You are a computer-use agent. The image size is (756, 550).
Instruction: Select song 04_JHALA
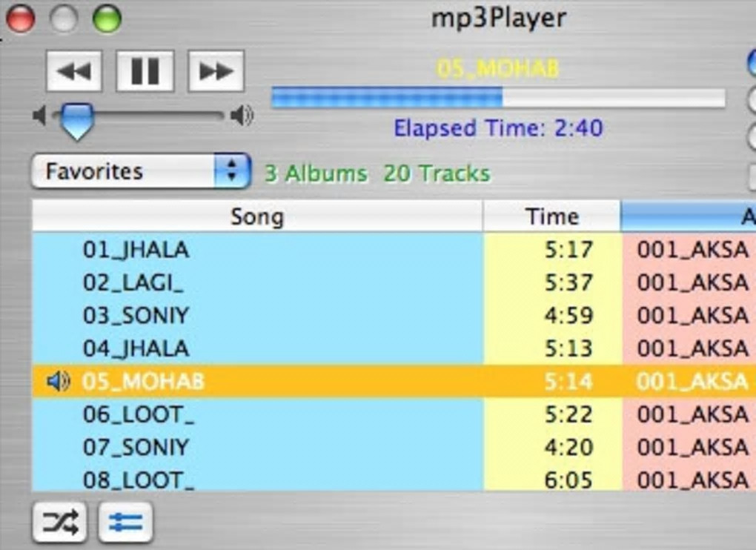(136, 348)
